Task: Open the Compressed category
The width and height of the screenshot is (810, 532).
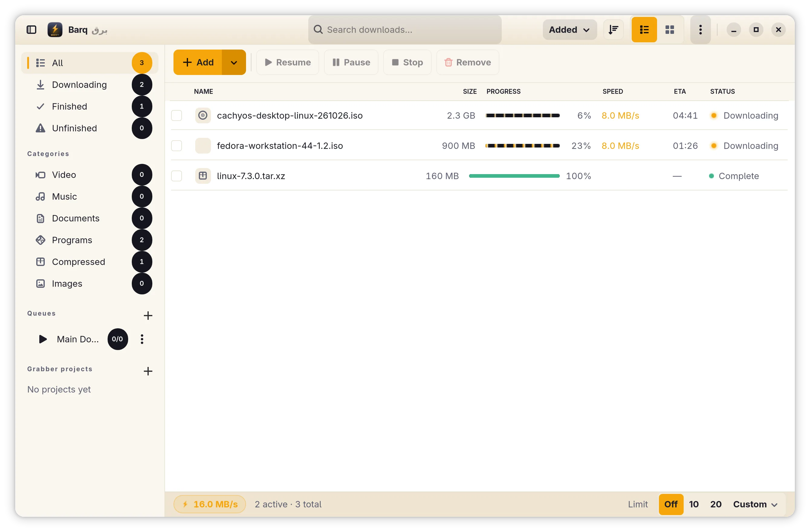Action: click(89, 262)
